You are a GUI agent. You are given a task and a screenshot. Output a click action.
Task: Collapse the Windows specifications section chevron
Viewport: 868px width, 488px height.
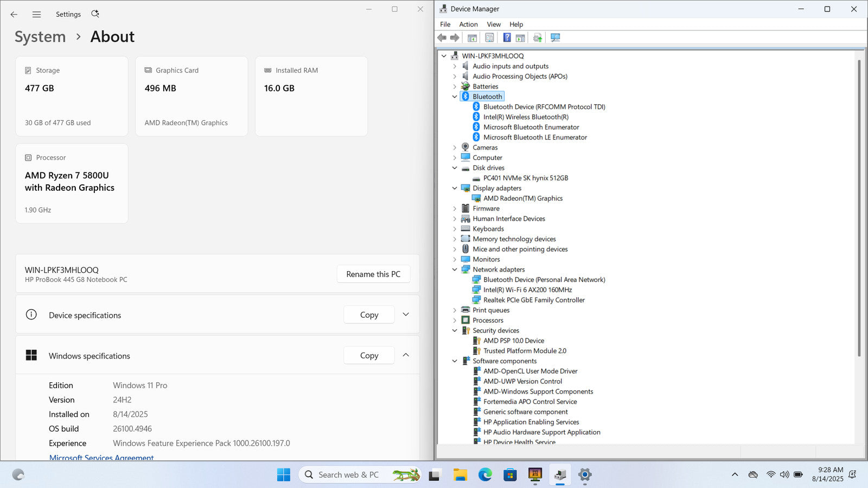tap(406, 355)
